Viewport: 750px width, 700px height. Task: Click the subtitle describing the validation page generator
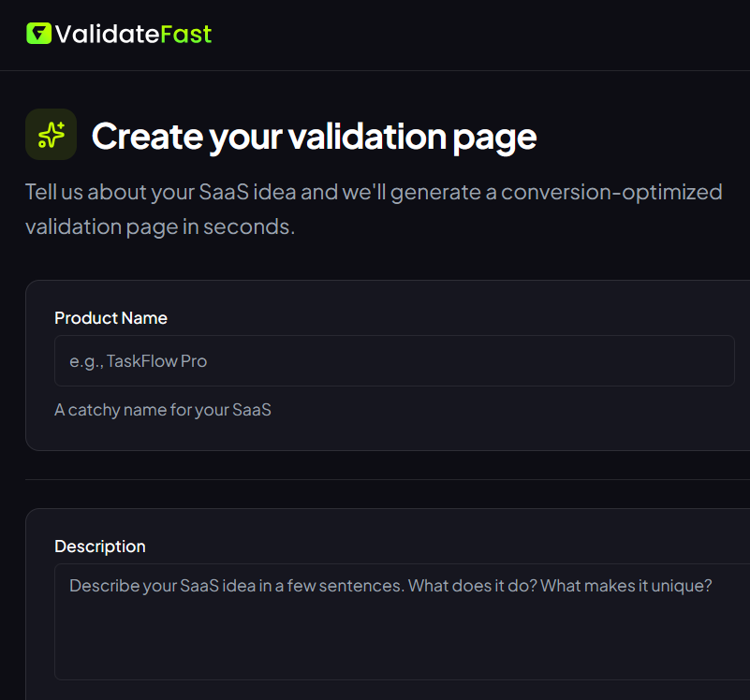coord(373,208)
